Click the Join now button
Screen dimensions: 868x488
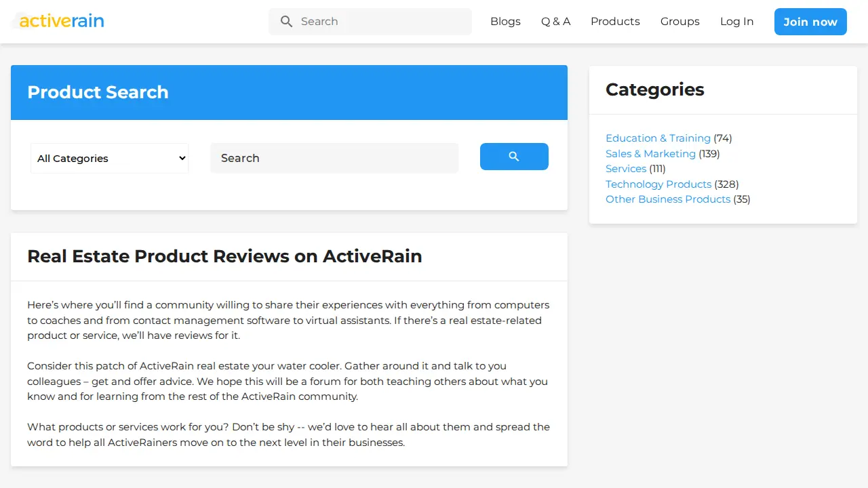(810, 22)
